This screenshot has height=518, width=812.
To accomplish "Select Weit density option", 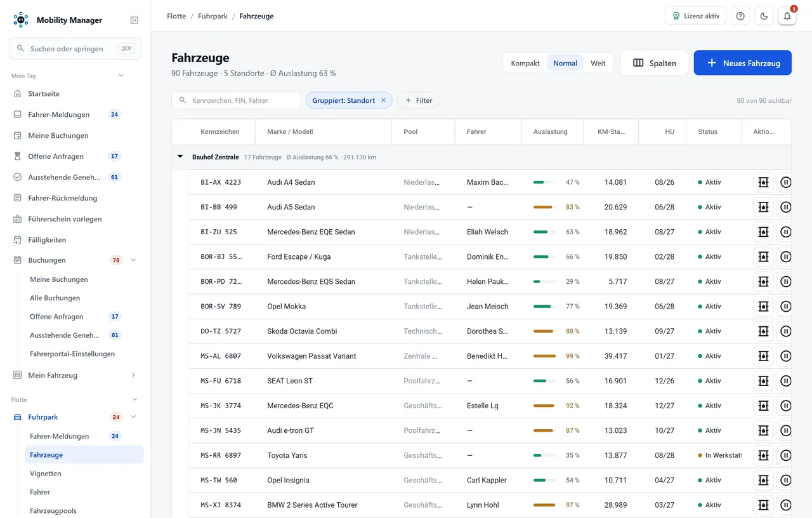I will [598, 63].
